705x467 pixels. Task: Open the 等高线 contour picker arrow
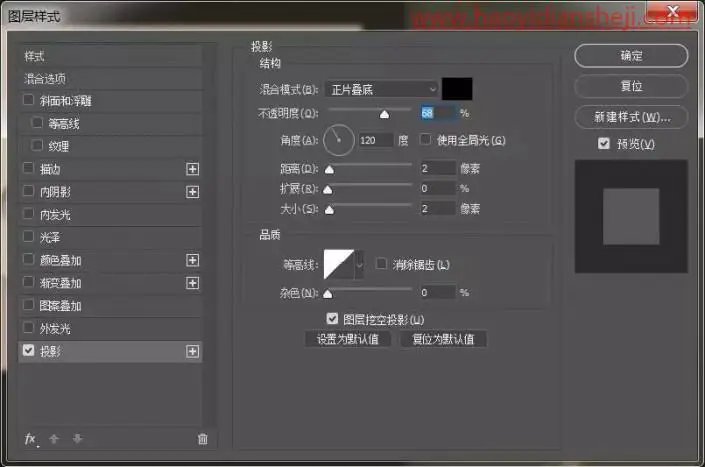(x=359, y=264)
